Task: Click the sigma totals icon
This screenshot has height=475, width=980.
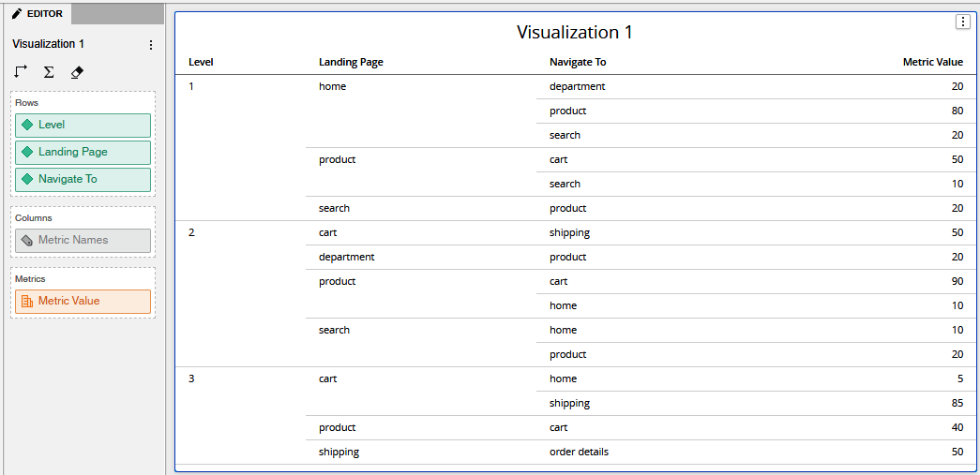Action: point(49,72)
